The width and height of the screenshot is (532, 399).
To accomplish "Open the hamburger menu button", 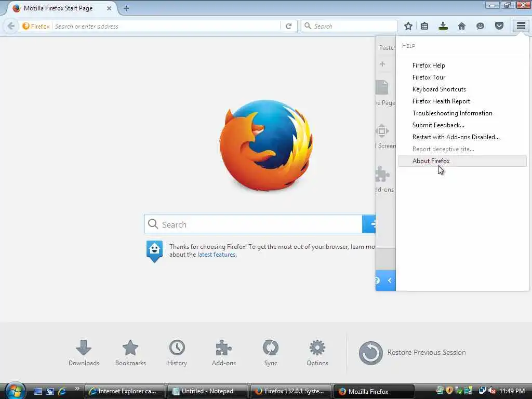I will pyautogui.click(x=521, y=26).
